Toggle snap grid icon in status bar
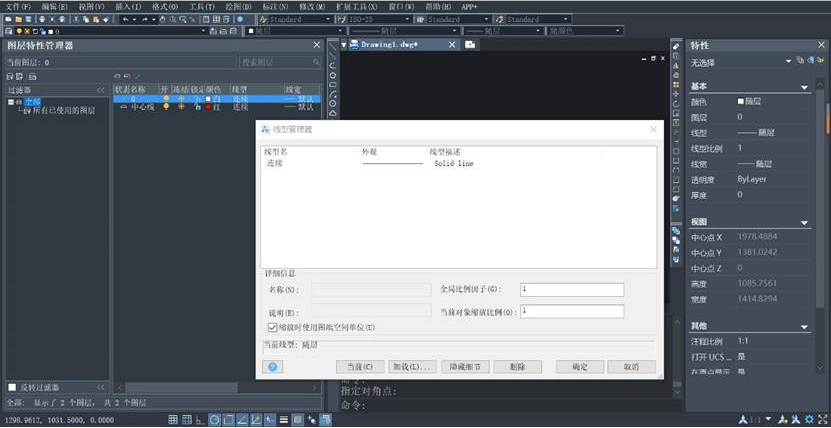The image size is (831, 428). pyautogui.click(x=173, y=420)
